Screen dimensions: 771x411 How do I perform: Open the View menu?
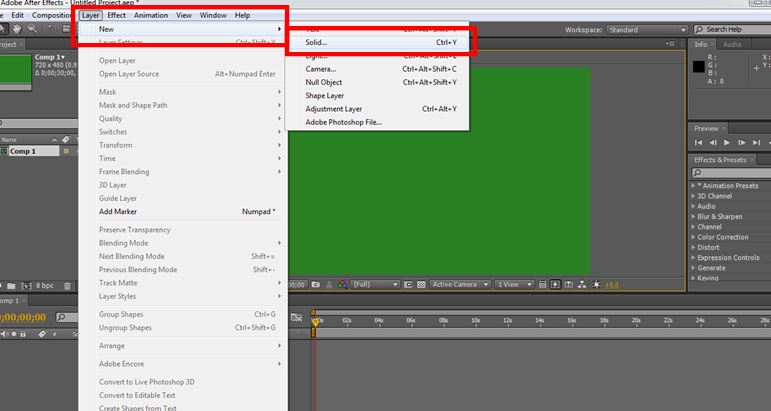184,15
